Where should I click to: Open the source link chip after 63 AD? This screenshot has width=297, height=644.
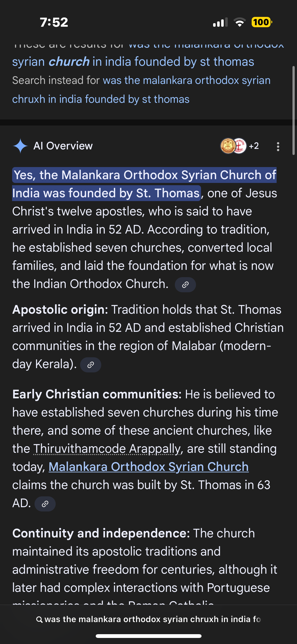[x=45, y=504]
